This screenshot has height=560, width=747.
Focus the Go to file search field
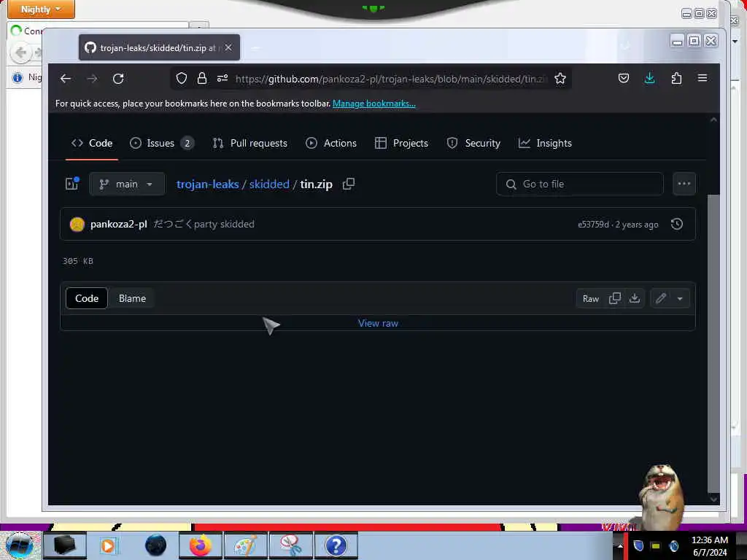coord(580,184)
